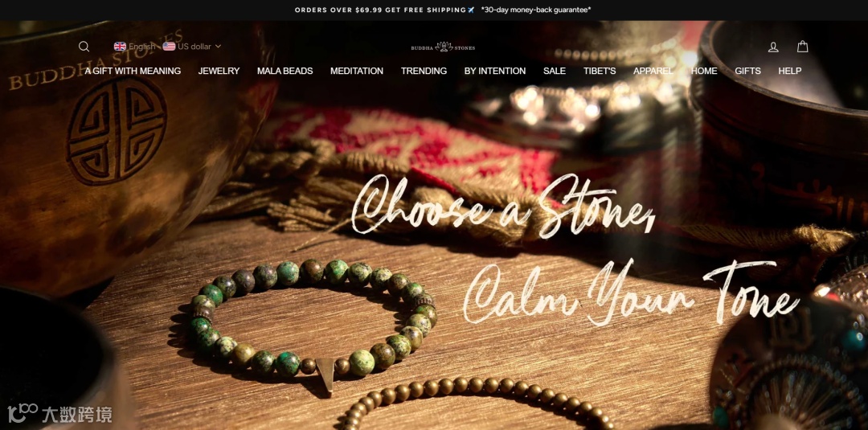The image size is (868, 430).
Task: Open the search magnifier icon
Action: click(84, 47)
